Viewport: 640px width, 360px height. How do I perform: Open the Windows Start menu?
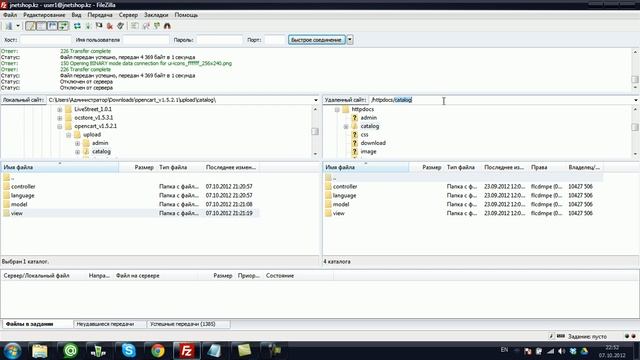tap(12, 351)
